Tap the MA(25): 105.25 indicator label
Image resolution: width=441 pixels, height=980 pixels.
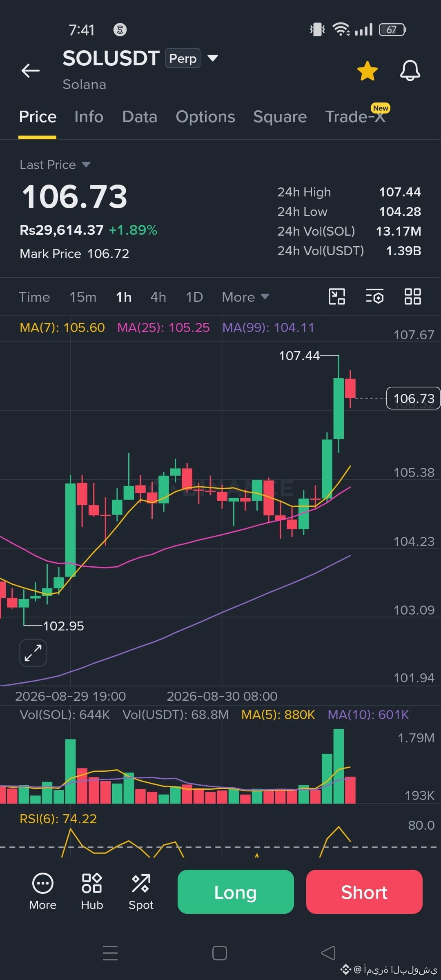click(163, 327)
